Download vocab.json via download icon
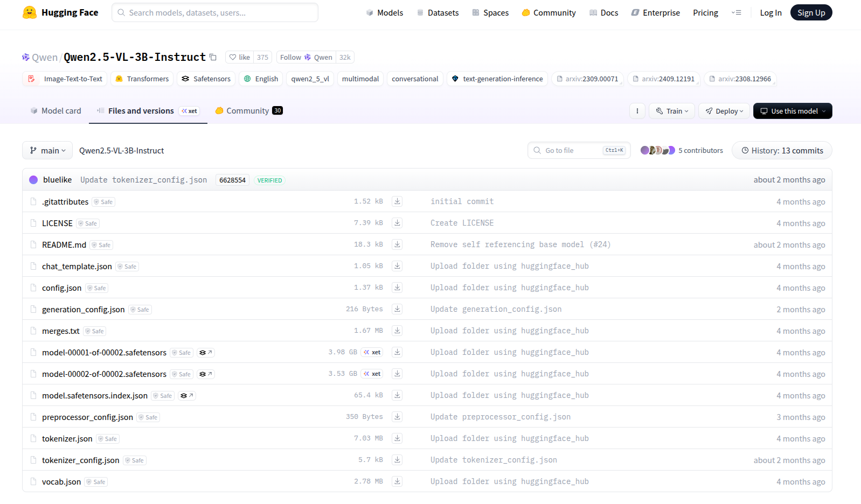This screenshot has height=504, width=861. [397, 481]
